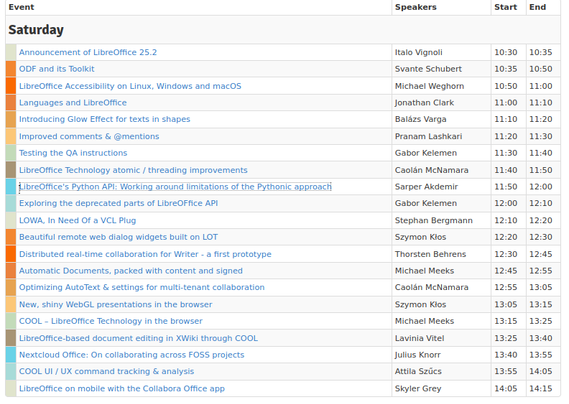The width and height of the screenshot is (569, 404).
Task: Open 'Beautiful remote web dialog widgets built on LOT'
Action: tap(118, 237)
